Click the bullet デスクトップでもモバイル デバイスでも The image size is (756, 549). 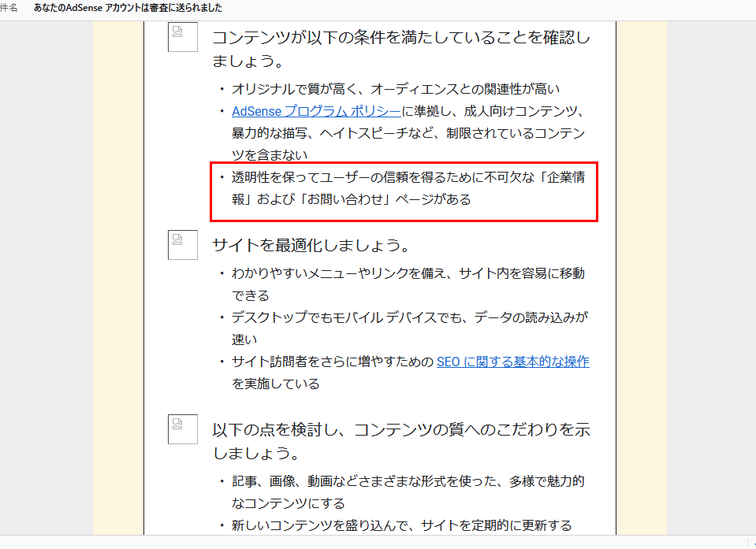tap(409, 317)
